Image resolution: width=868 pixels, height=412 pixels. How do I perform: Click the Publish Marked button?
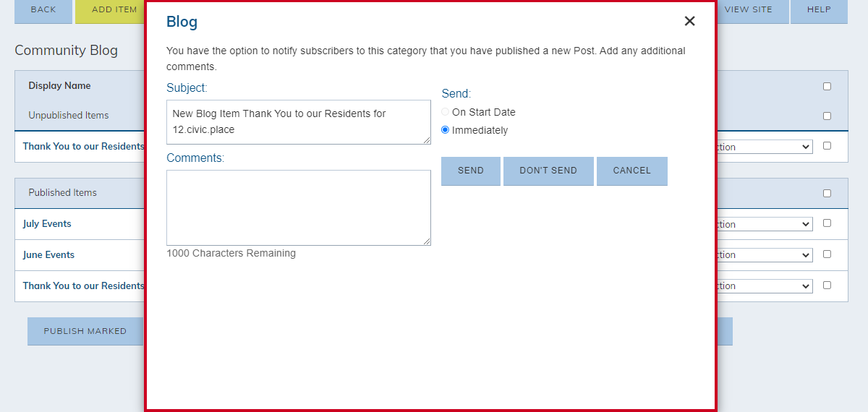click(85, 331)
